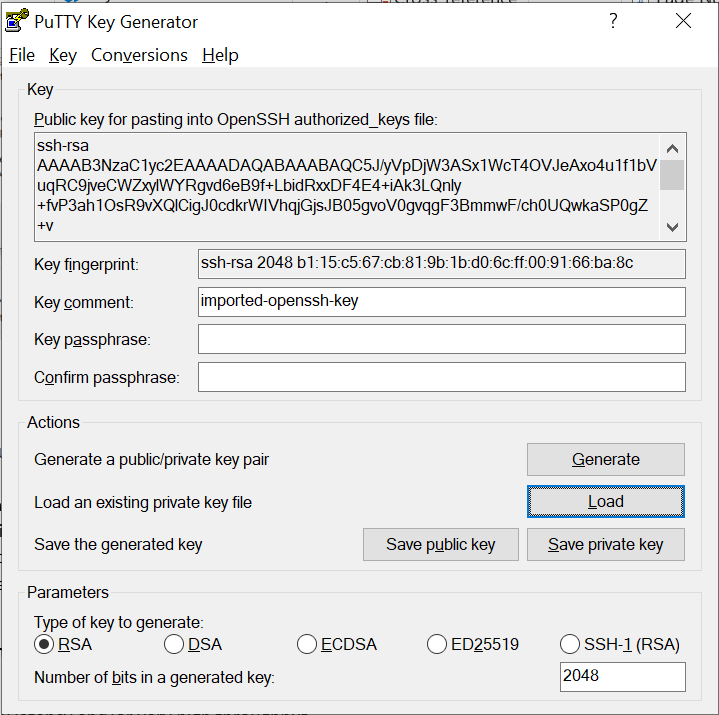Click Save public key
Screen dimensions: 719x715
441,544
